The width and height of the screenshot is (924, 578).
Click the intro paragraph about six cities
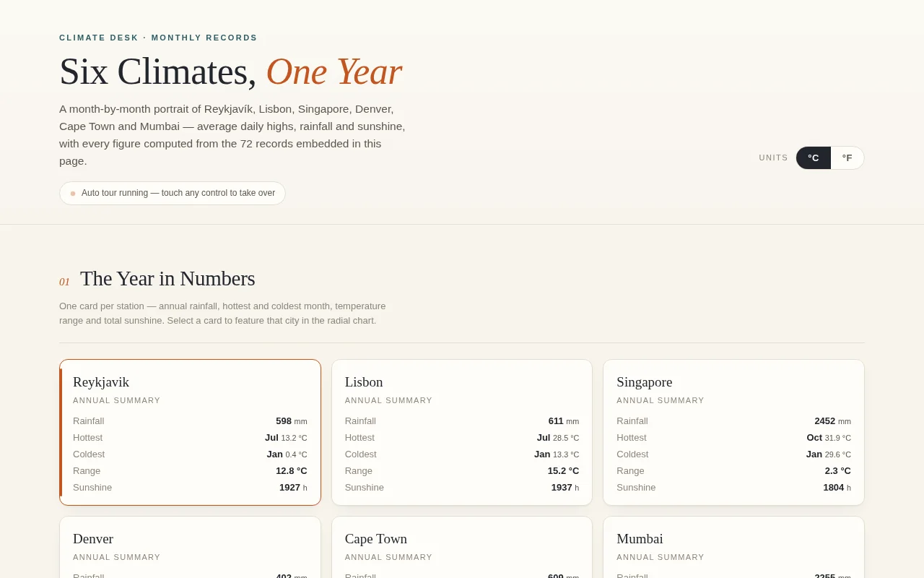pyautogui.click(x=232, y=135)
